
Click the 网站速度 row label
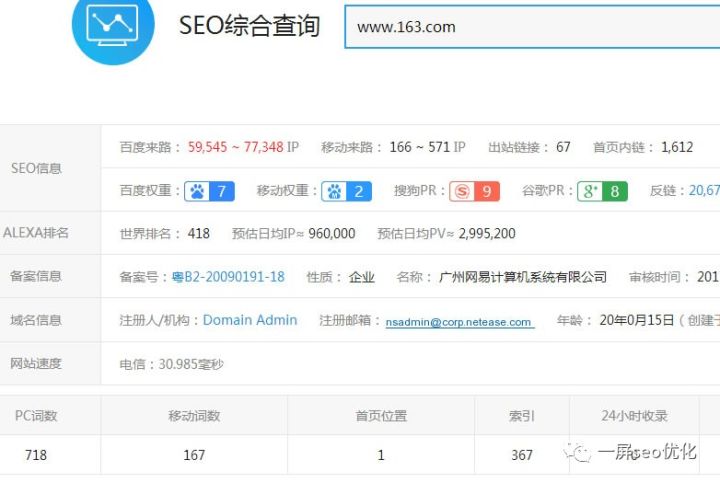coord(36,363)
